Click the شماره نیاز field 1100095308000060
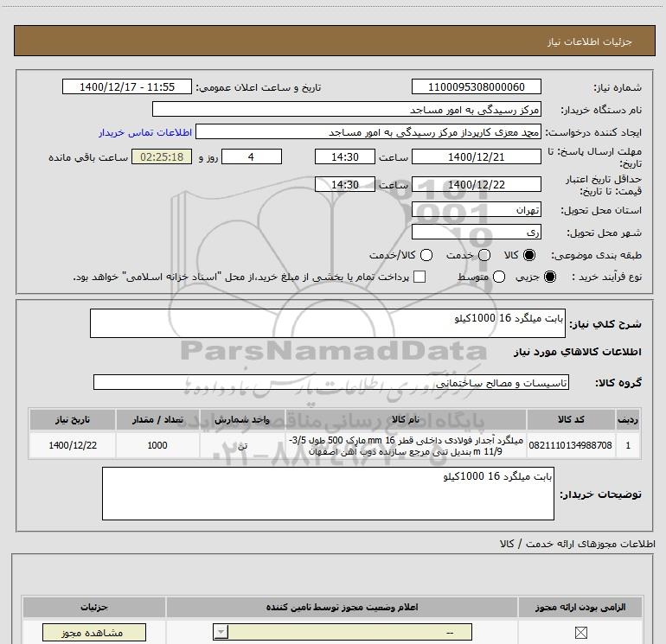Viewport: 666px width, 644px height. click(476, 87)
